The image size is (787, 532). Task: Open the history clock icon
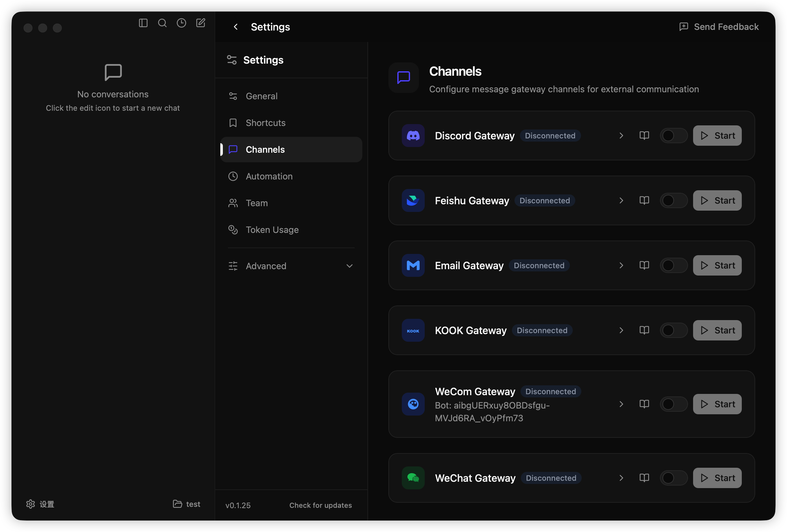pos(181,23)
